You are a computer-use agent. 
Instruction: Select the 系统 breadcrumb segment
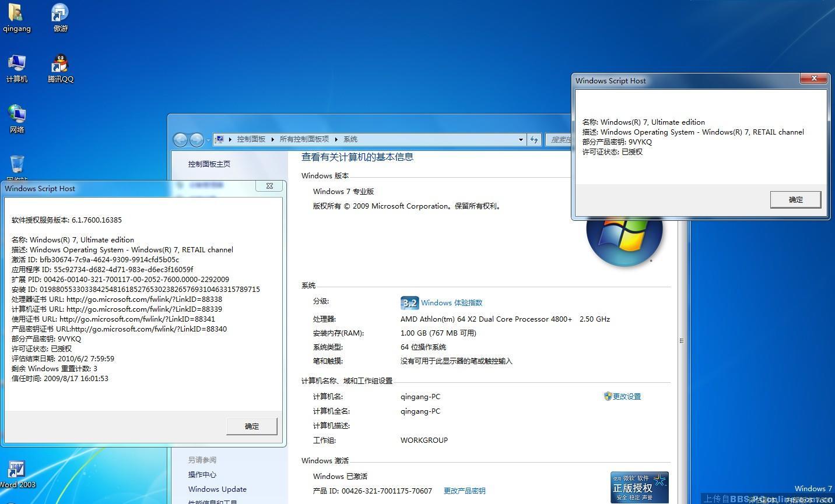pyautogui.click(x=350, y=139)
